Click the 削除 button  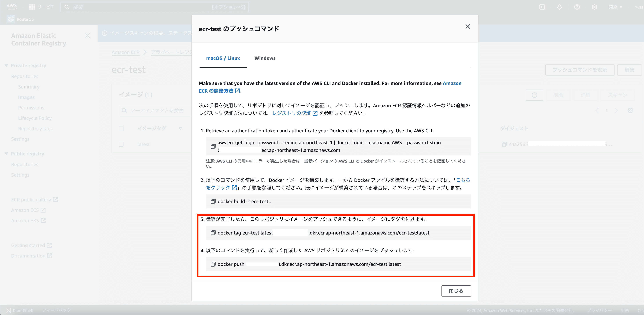coord(558,95)
